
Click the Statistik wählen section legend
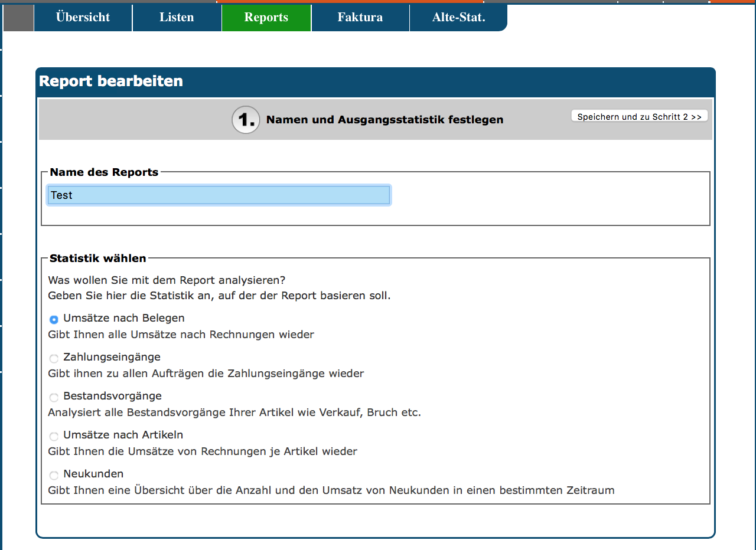(98, 258)
